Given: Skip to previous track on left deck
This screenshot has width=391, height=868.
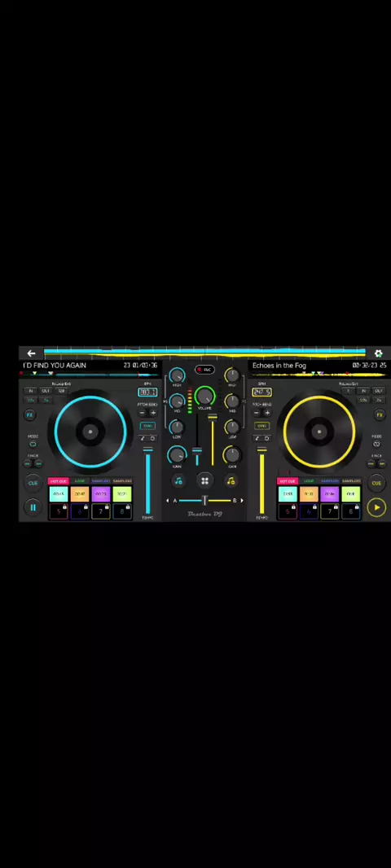Looking at the screenshot, I should pos(28,464).
